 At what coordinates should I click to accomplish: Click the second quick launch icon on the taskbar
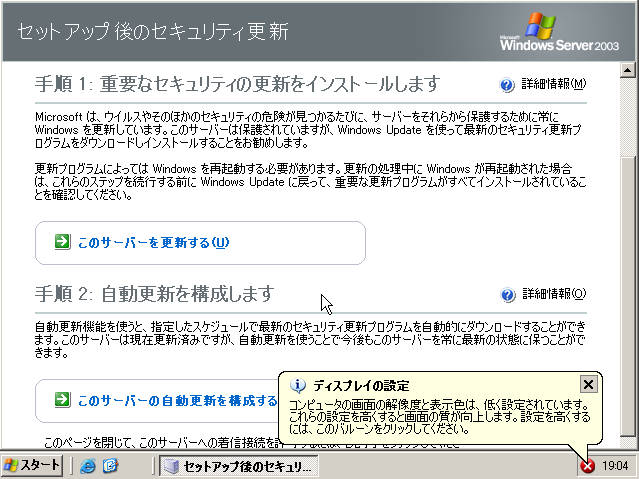(110, 466)
